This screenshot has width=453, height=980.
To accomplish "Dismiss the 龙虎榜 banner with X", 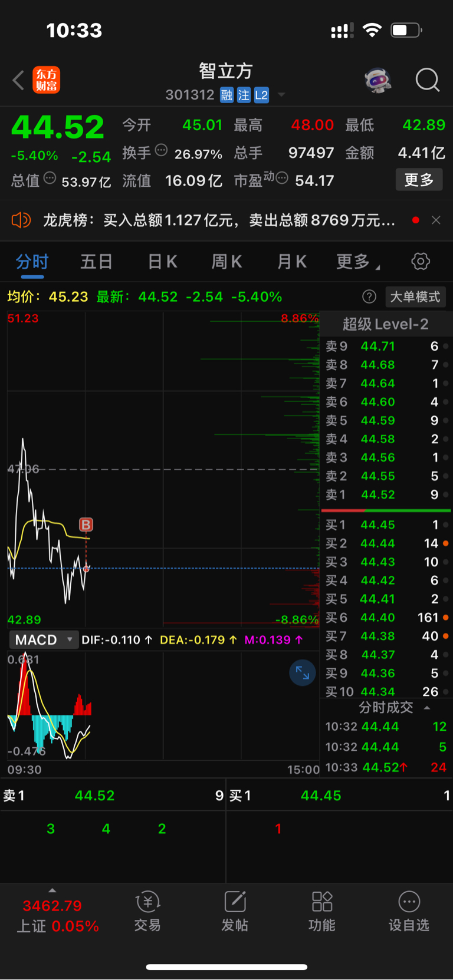I will pyautogui.click(x=436, y=220).
